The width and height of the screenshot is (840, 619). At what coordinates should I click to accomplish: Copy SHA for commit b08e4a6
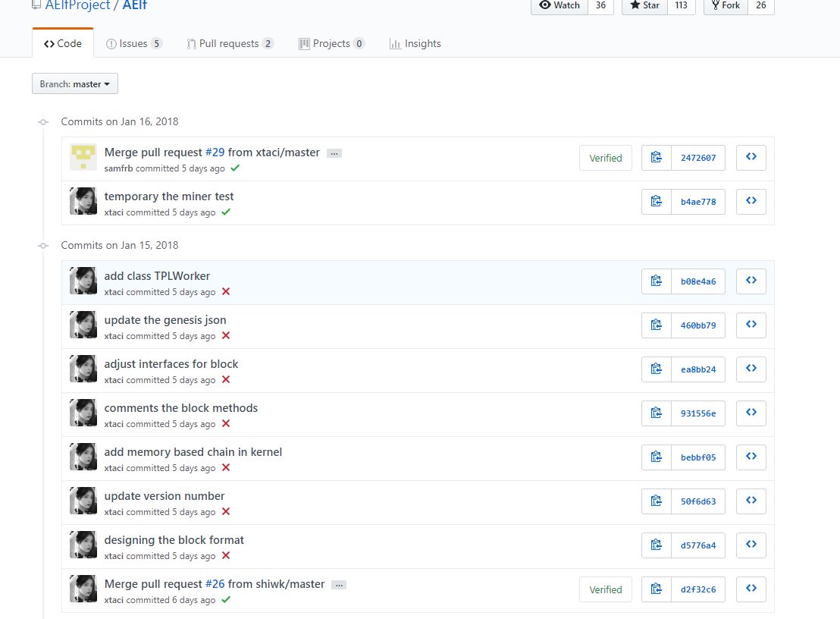pos(657,281)
